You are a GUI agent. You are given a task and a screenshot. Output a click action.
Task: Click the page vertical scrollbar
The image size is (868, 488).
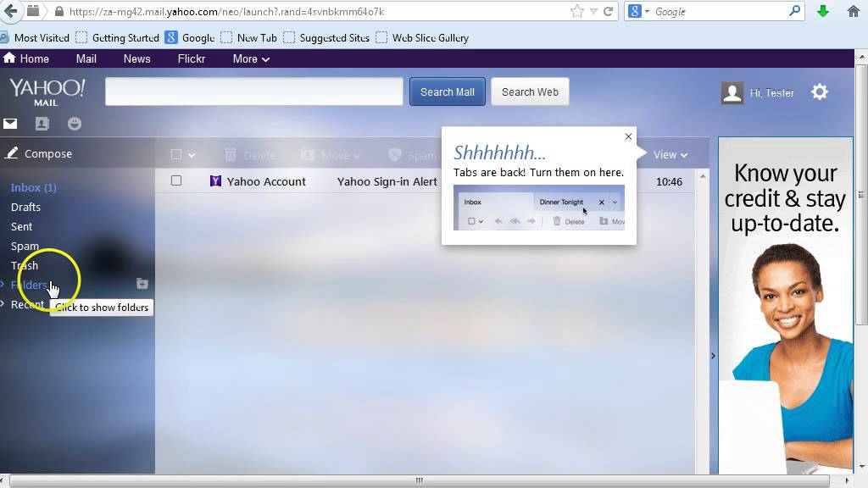click(x=862, y=194)
